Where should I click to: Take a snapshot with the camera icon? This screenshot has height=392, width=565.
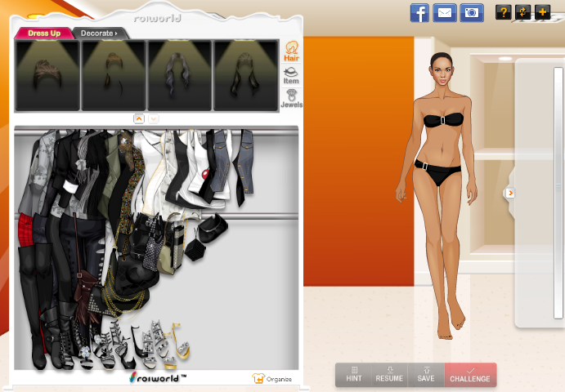[471, 12]
